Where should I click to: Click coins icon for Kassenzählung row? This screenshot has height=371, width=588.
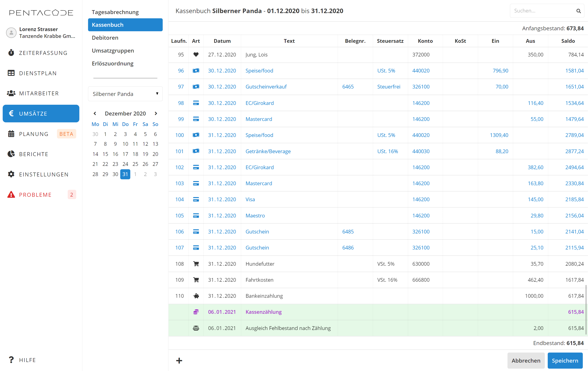click(196, 312)
